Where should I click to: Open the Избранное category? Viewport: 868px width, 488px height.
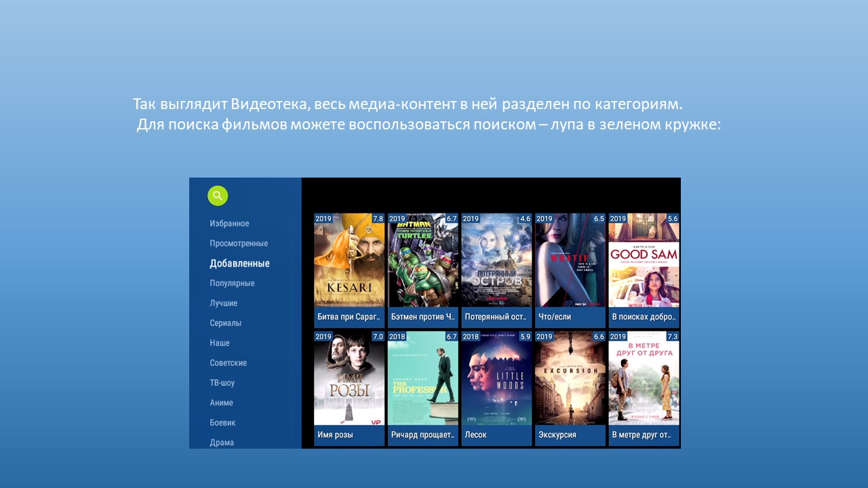(x=229, y=224)
